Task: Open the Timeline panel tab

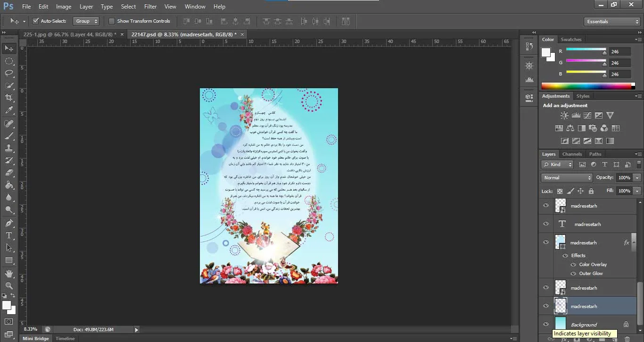Action: tap(65, 338)
